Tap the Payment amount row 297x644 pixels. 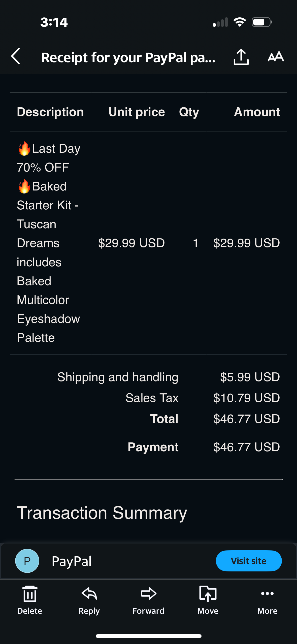(x=246, y=447)
